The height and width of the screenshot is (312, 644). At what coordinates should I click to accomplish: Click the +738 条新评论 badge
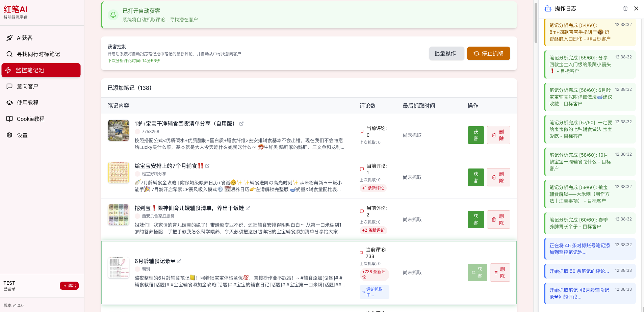coord(374,275)
